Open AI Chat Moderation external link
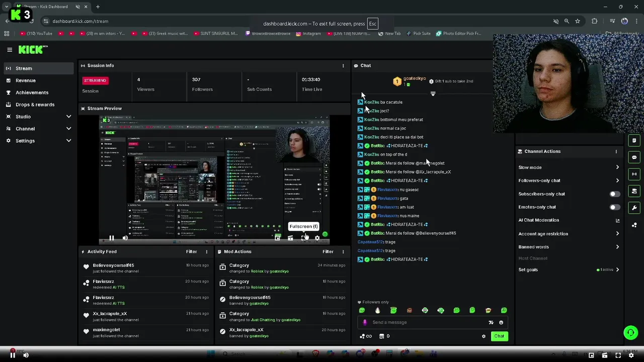Viewport: 644px width, 362px height. [617, 220]
